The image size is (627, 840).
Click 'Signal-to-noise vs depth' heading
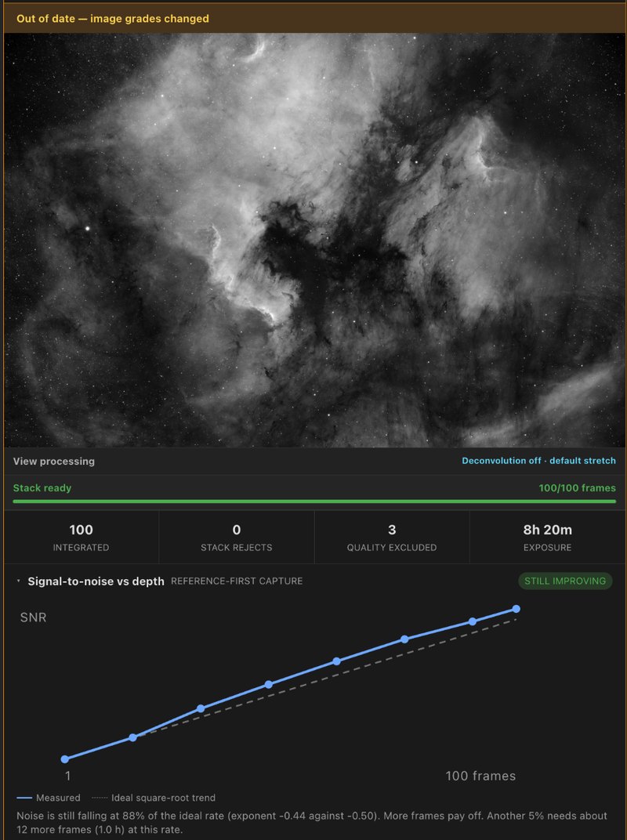tap(96, 581)
